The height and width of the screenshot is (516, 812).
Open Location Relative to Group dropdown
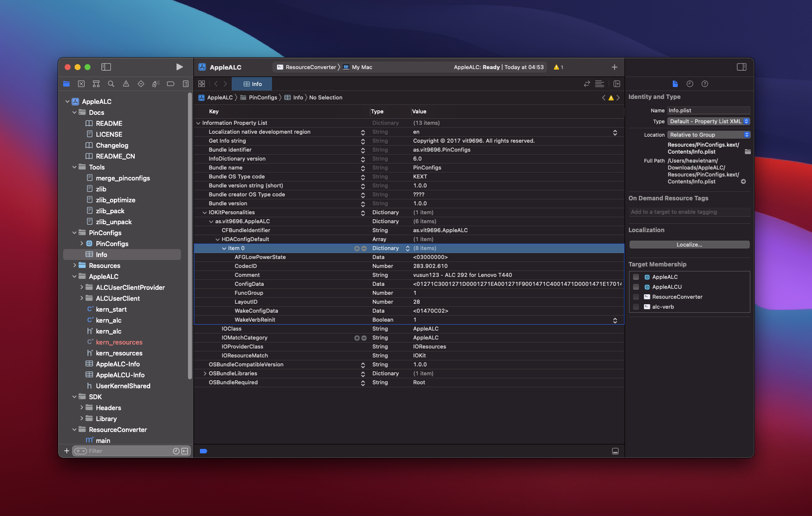tap(709, 135)
